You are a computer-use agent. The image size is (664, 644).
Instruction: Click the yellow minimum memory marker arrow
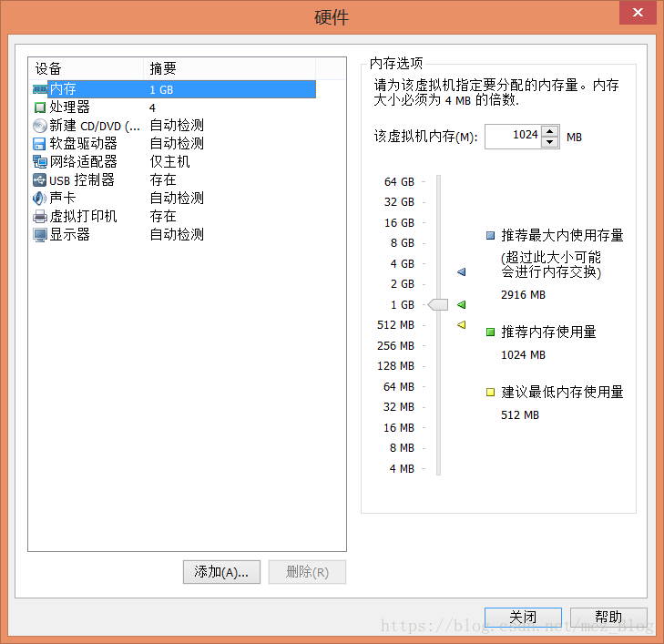point(462,325)
